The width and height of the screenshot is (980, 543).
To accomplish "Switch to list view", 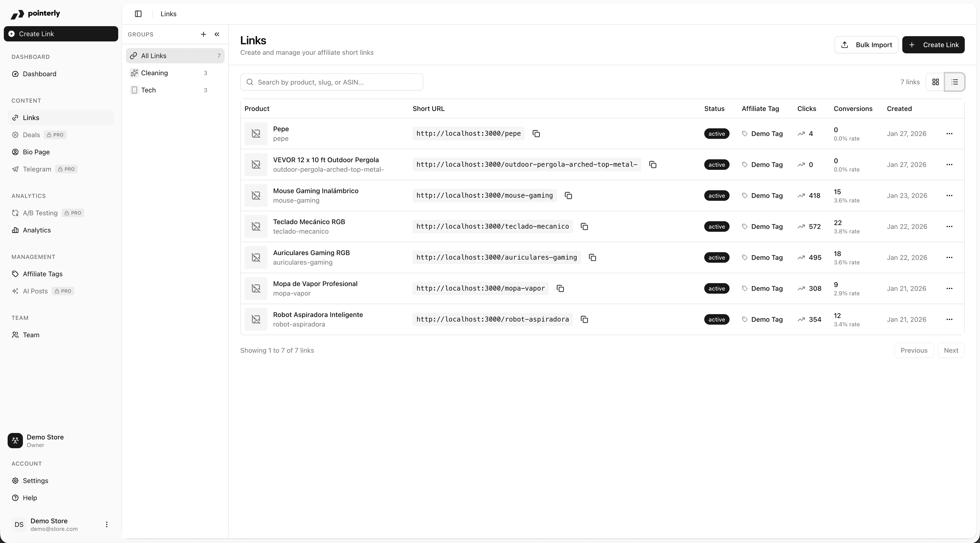I will point(954,82).
